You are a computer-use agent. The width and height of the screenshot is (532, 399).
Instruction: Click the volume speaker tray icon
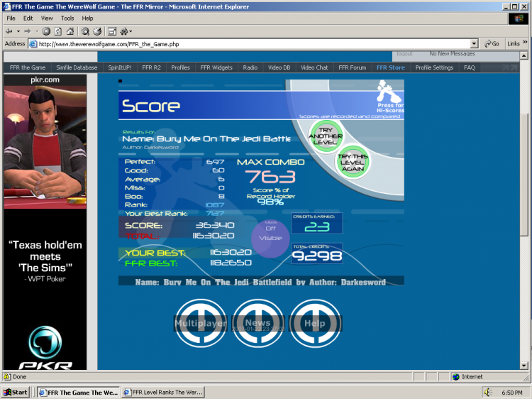(x=487, y=392)
